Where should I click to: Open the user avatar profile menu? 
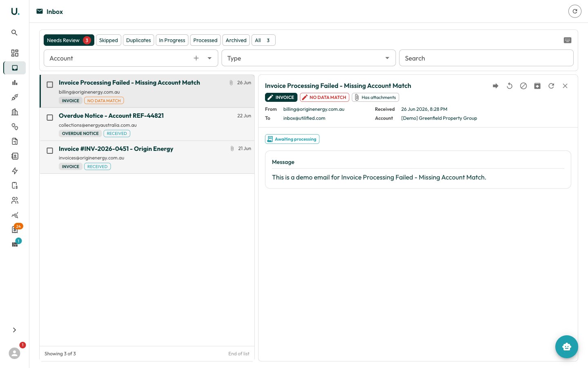(x=14, y=353)
